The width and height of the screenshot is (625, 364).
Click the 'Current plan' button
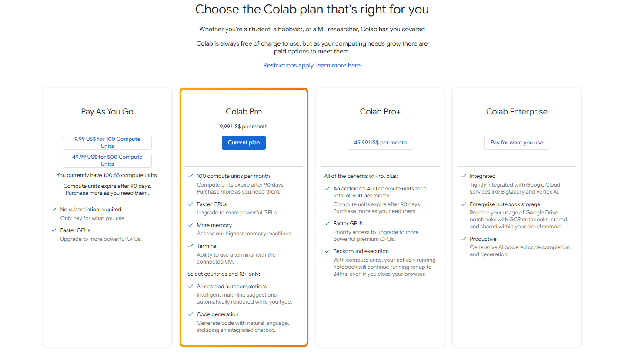pos(244,143)
